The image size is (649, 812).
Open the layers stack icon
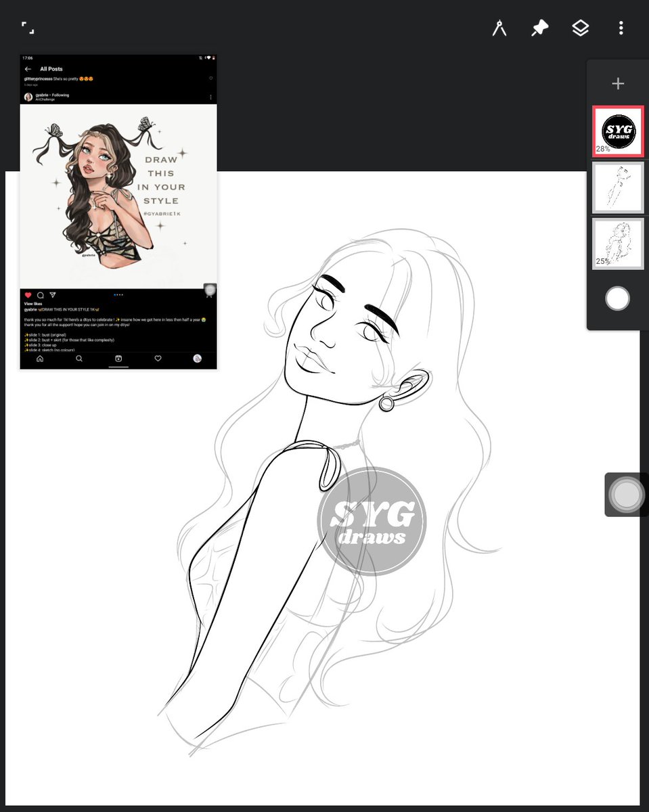point(580,28)
